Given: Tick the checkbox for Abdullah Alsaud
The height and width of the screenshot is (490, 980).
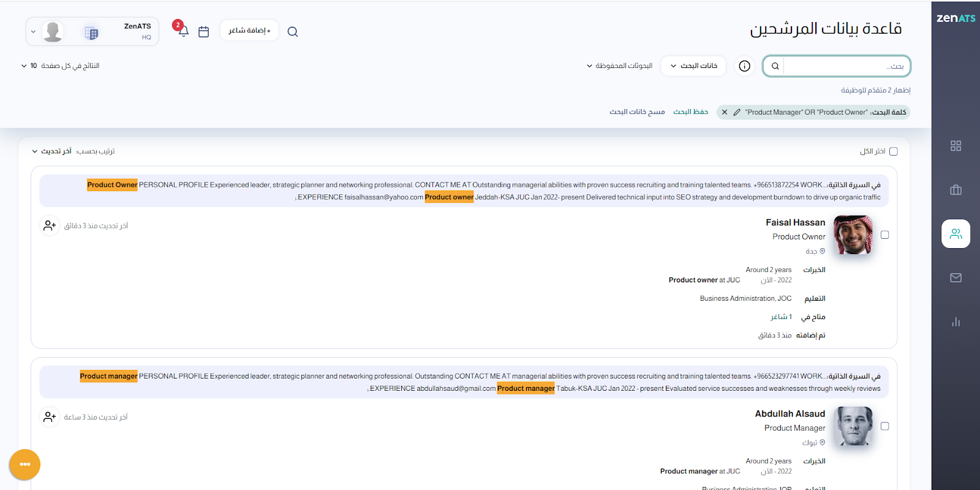Looking at the screenshot, I should coord(884,426).
